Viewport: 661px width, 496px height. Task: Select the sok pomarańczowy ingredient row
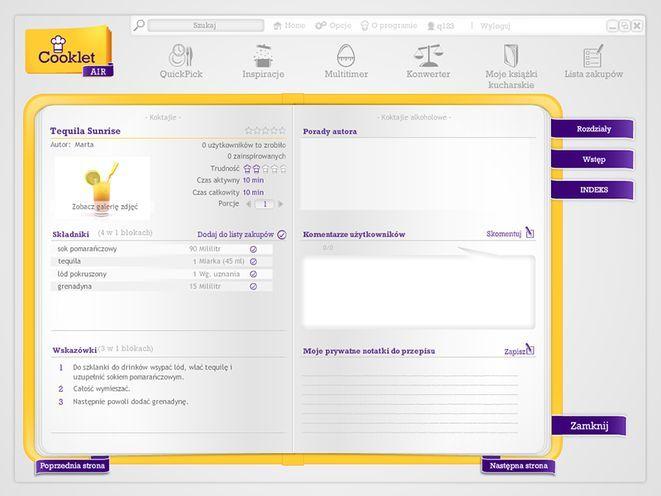coord(161,249)
